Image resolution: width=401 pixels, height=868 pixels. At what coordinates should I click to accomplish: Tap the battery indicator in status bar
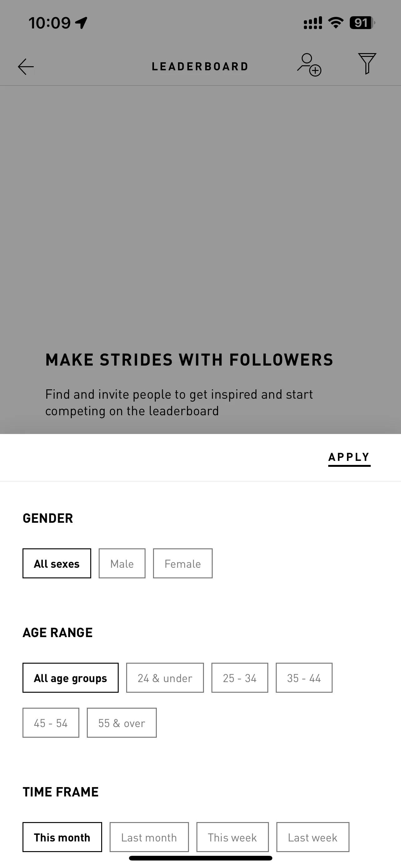tap(362, 23)
